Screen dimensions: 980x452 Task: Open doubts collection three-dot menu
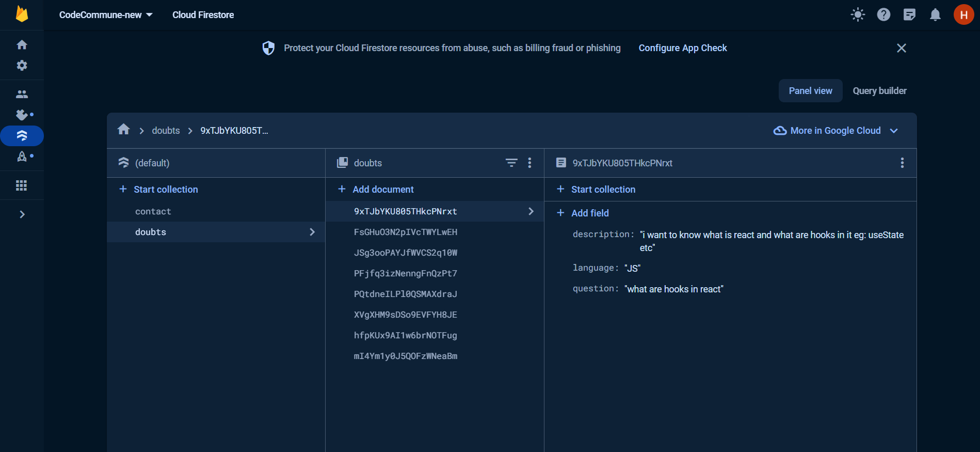pyautogui.click(x=529, y=163)
